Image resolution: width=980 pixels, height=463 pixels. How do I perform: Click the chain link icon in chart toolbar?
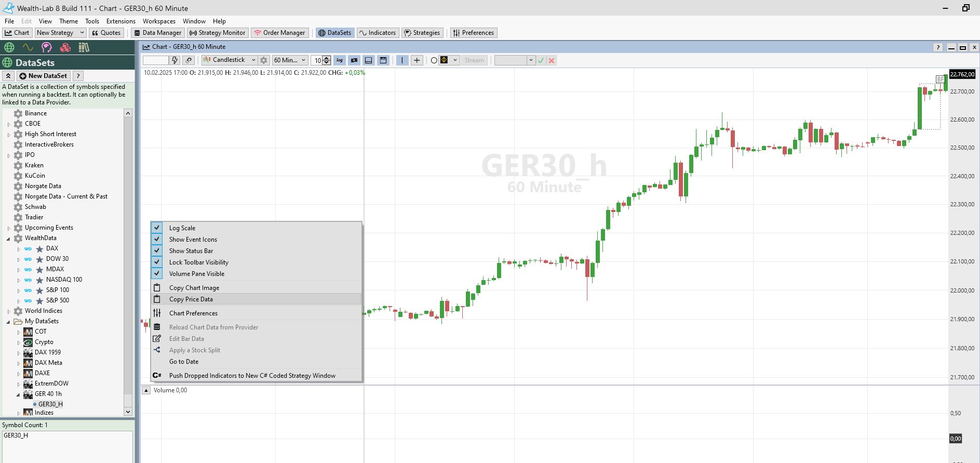click(x=189, y=60)
